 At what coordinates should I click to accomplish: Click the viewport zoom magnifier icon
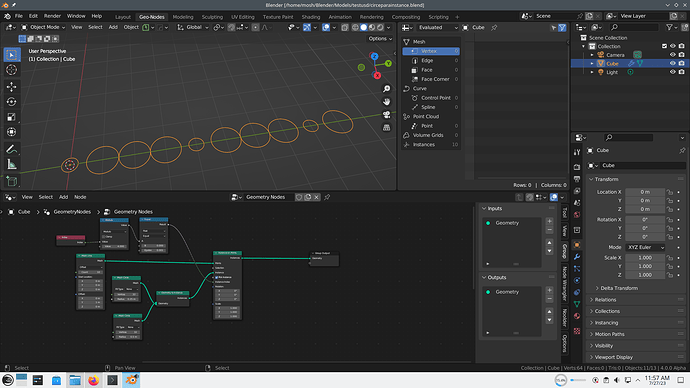(386, 89)
